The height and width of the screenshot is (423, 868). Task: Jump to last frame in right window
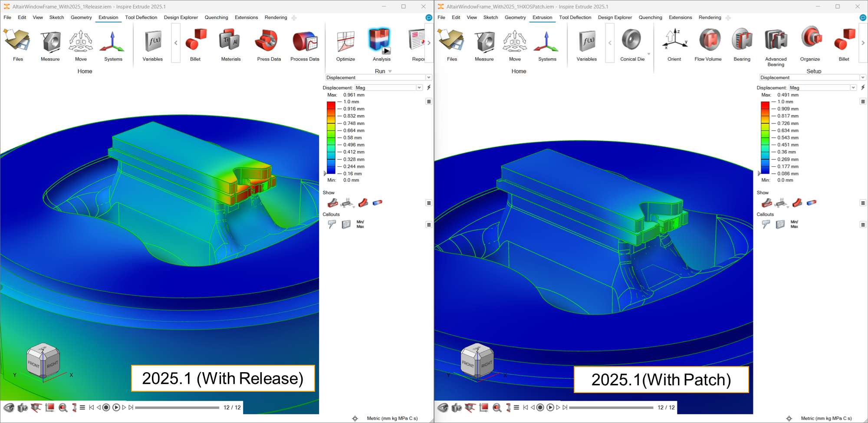[565, 407]
